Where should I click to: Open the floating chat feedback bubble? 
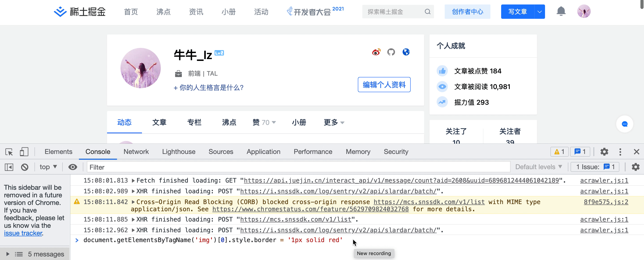(624, 124)
